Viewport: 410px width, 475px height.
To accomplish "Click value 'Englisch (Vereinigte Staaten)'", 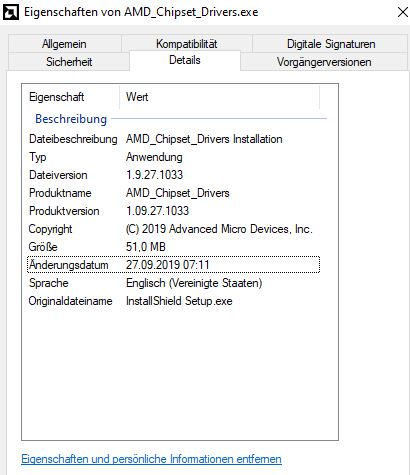I will pos(194,283).
